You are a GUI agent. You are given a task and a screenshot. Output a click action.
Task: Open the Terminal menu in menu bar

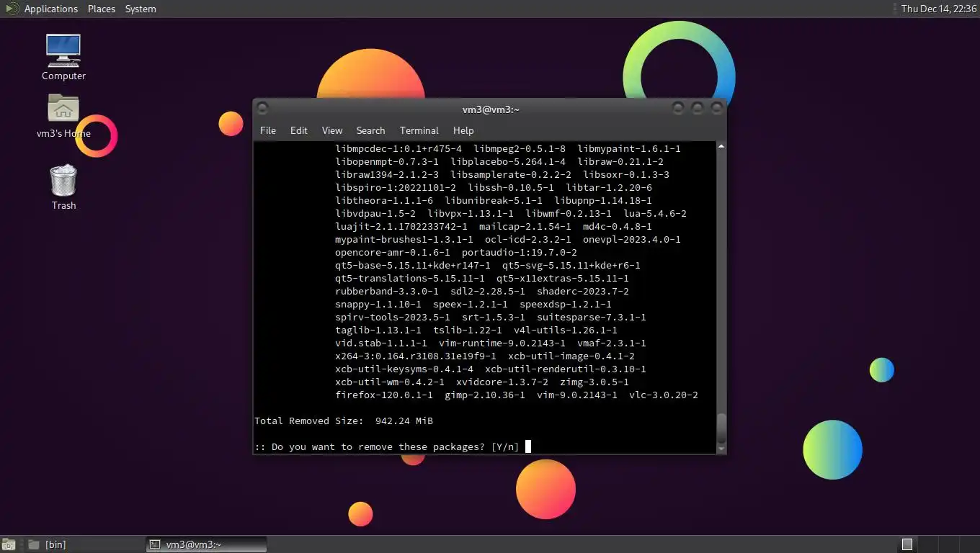point(419,130)
